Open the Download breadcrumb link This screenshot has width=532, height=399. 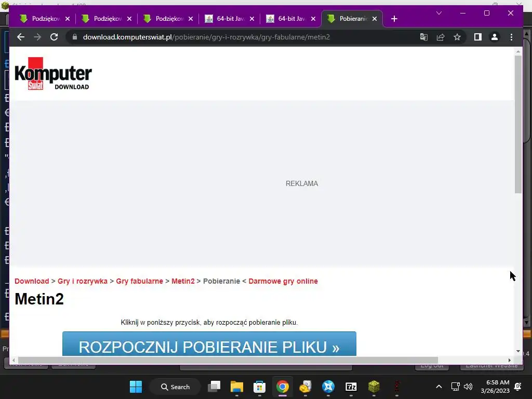tap(32, 281)
